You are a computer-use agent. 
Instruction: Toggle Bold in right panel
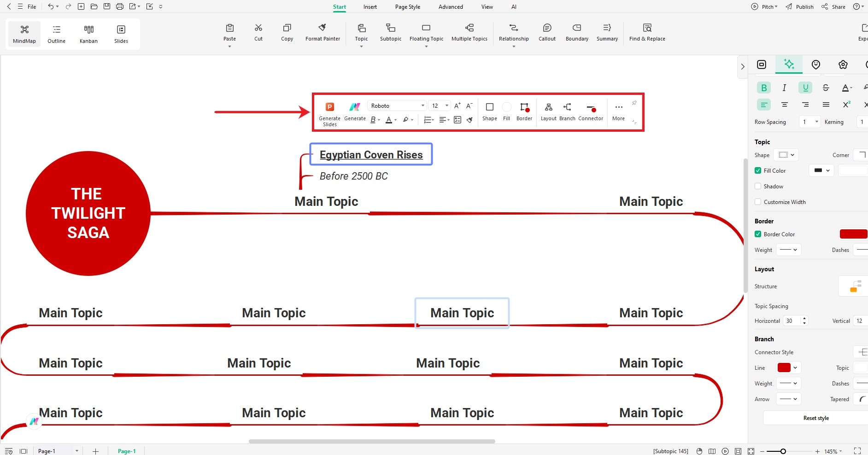point(764,87)
